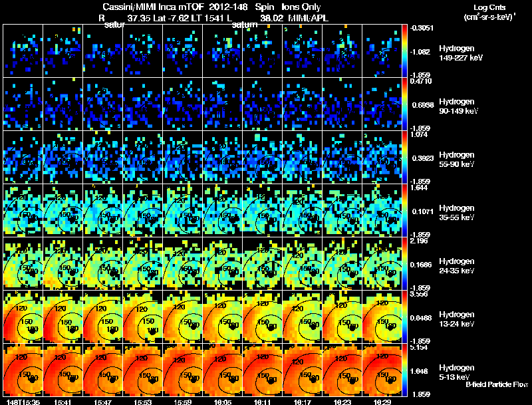Viewport: 532px width, 405px height.
Task: Click the color bar for Hydrogen 149-227 keV
Action: point(404,51)
